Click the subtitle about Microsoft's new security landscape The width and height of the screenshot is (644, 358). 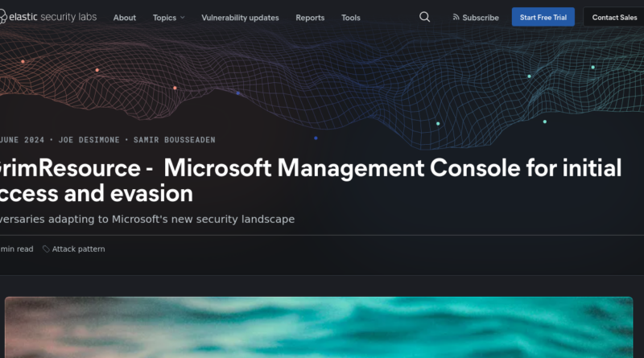coord(147,220)
